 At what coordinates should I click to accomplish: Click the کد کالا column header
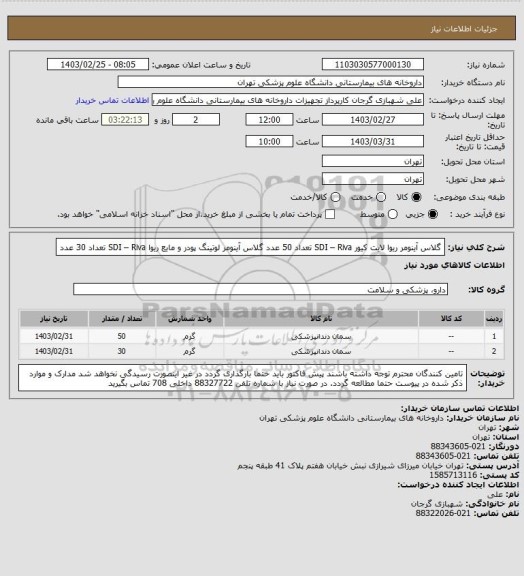[x=451, y=318]
